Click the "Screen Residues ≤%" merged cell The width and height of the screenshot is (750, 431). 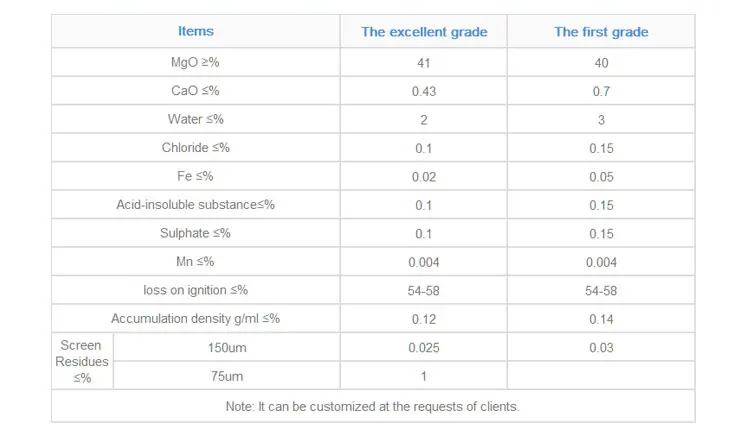81,361
